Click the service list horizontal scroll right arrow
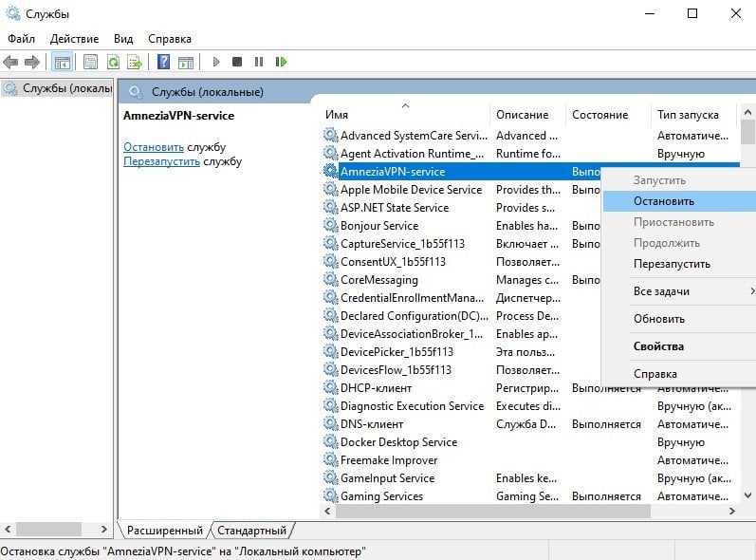 (x=732, y=511)
